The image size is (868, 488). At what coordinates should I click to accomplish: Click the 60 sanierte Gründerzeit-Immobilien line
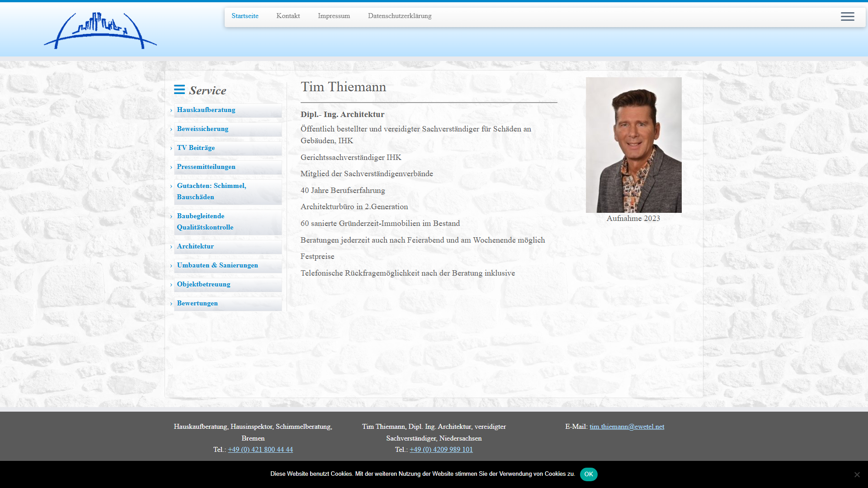coord(380,224)
